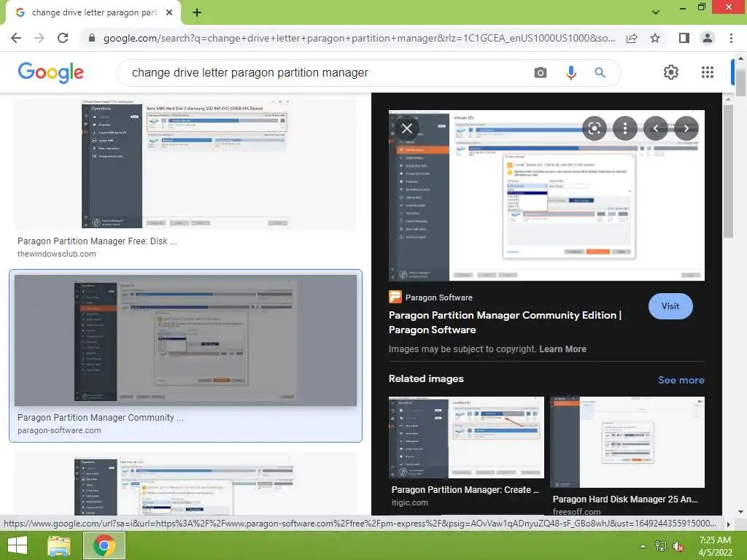Screen dimensions: 747x560
Task: Open the Google apps grid
Action: point(708,72)
